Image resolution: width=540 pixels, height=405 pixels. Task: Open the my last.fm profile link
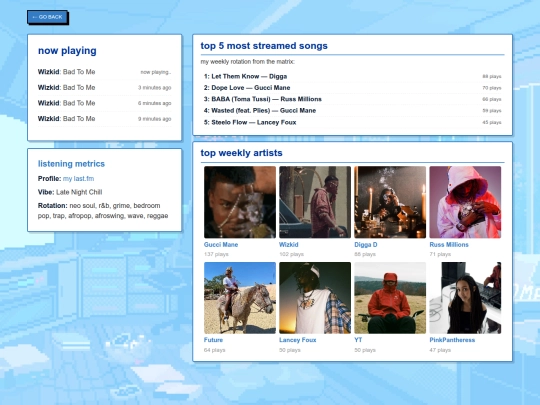tap(78, 178)
